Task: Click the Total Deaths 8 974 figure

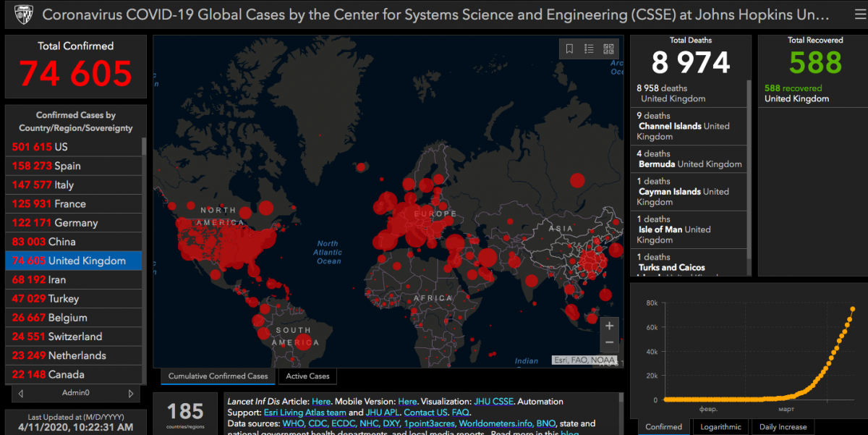Action: pos(691,62)
